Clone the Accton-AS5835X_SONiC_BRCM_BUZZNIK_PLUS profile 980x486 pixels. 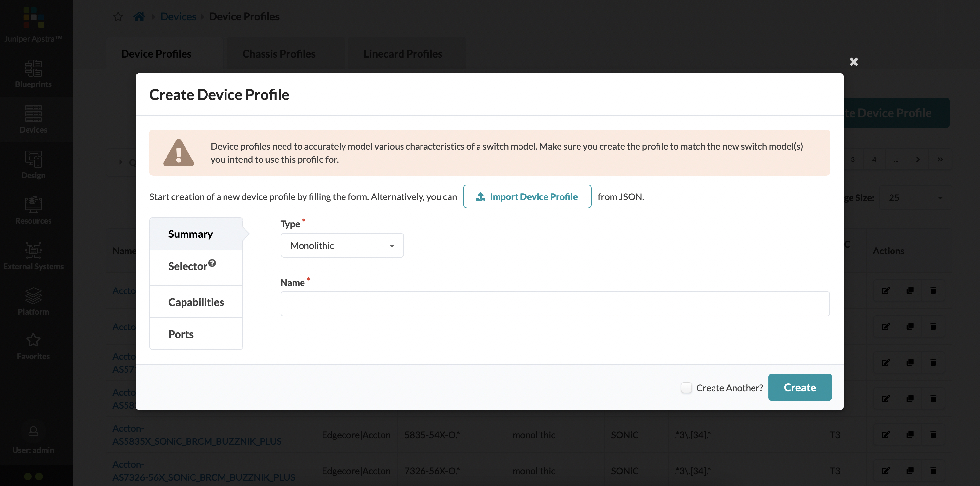pos(910,434)
